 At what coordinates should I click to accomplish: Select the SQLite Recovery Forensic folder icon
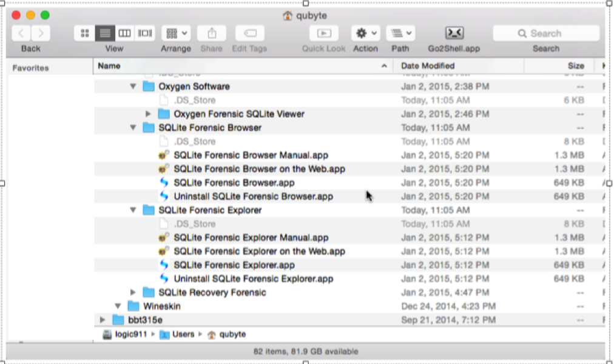click(149, 292)
